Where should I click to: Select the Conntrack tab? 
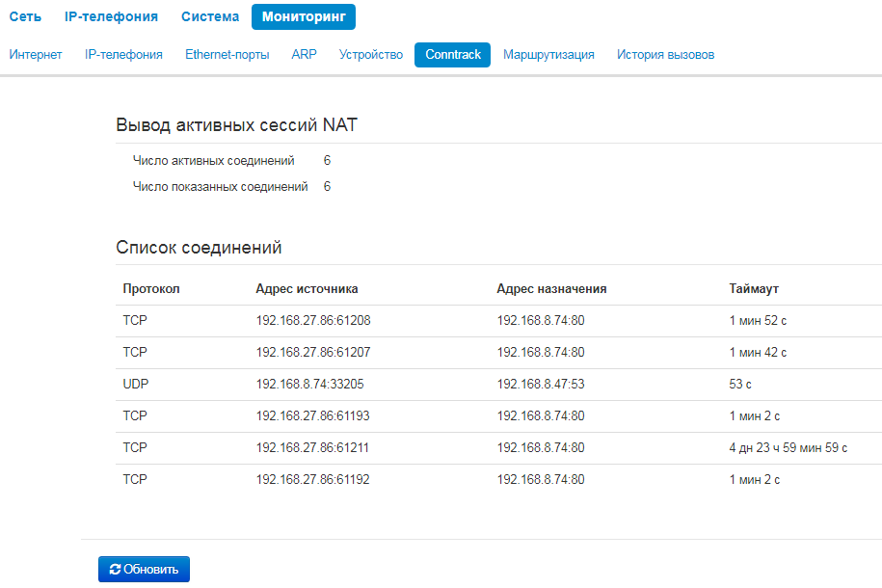point(453,55)
